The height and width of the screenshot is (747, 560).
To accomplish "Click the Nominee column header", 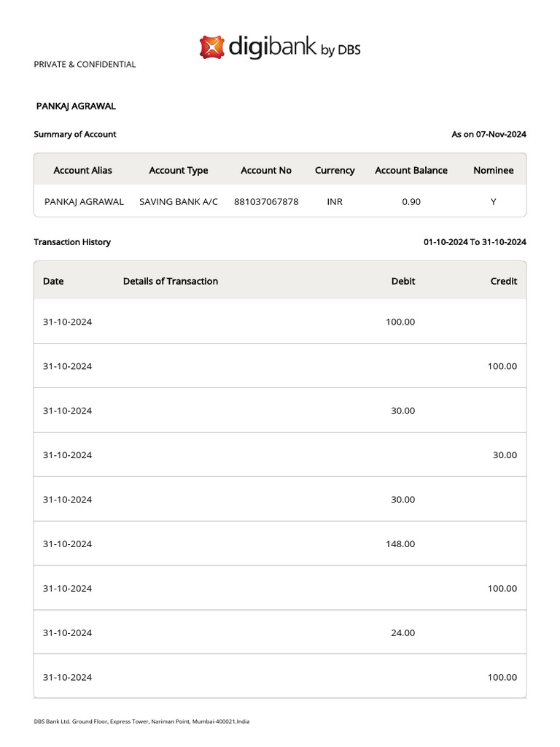I will pyautogui.click(x=494, y=170).
